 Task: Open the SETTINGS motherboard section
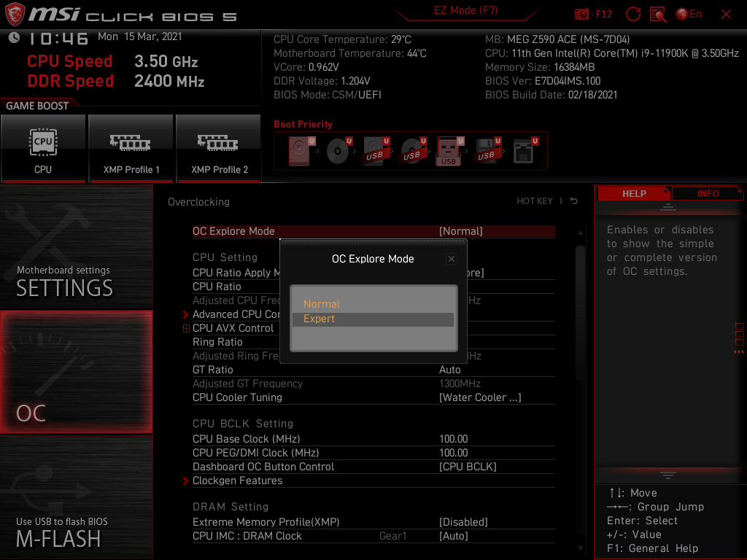[76, 246]
